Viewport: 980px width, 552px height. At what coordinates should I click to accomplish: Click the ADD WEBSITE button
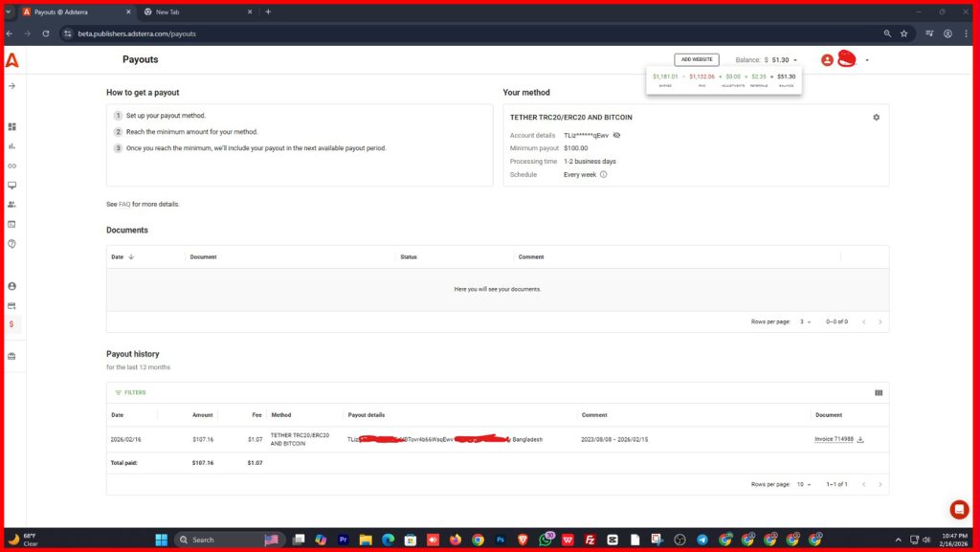coord(696,59)
